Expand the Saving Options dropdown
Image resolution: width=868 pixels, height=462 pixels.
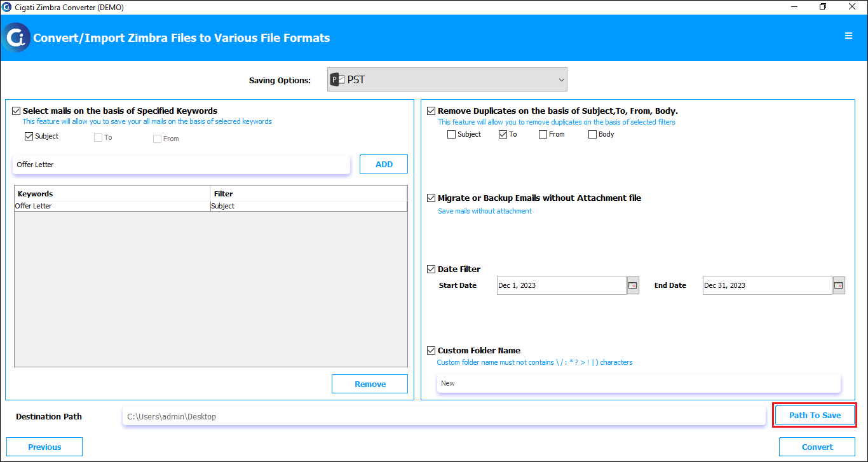(447, 79)
